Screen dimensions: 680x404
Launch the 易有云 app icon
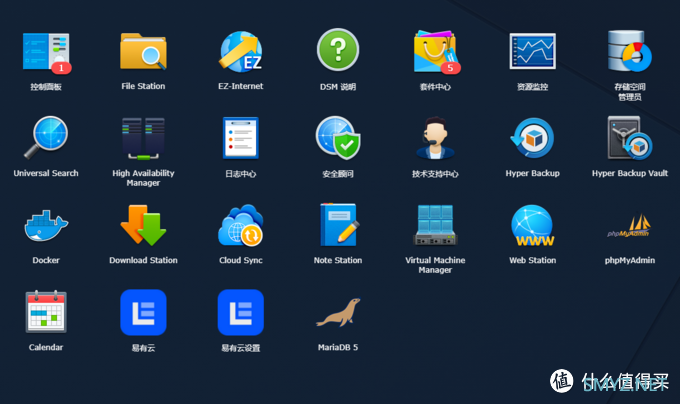coord(143,313)
